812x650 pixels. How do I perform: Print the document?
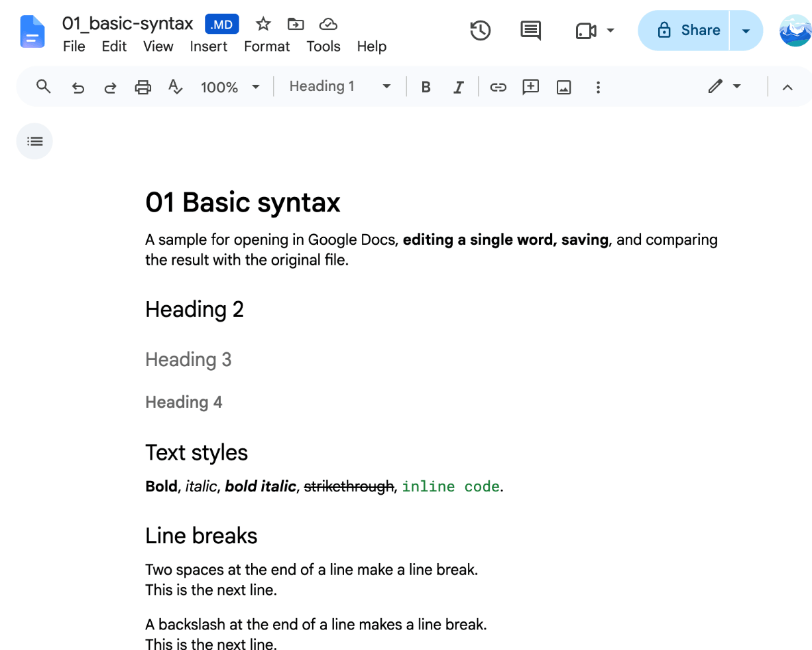click(143, 87)
